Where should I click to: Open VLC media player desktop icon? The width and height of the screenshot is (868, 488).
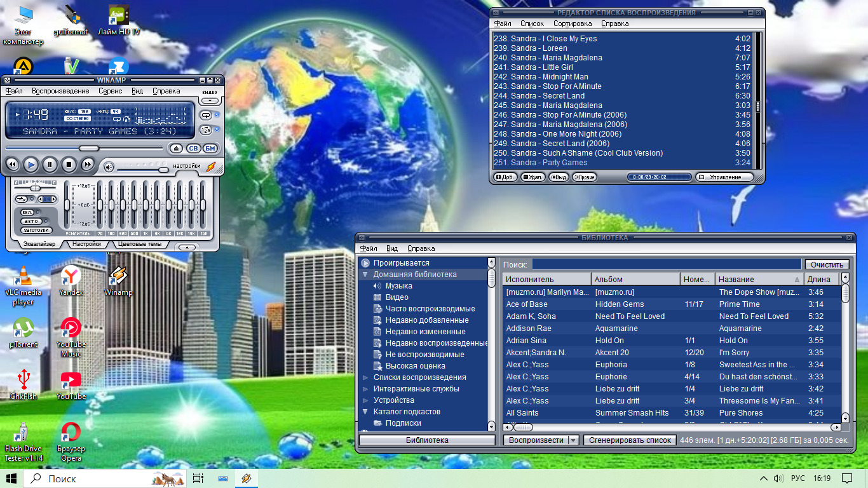point(24,286)
